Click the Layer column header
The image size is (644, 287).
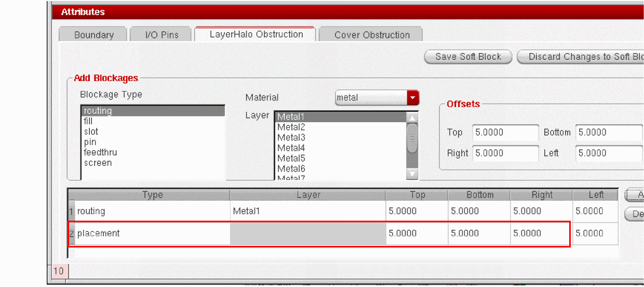(308, 195)
